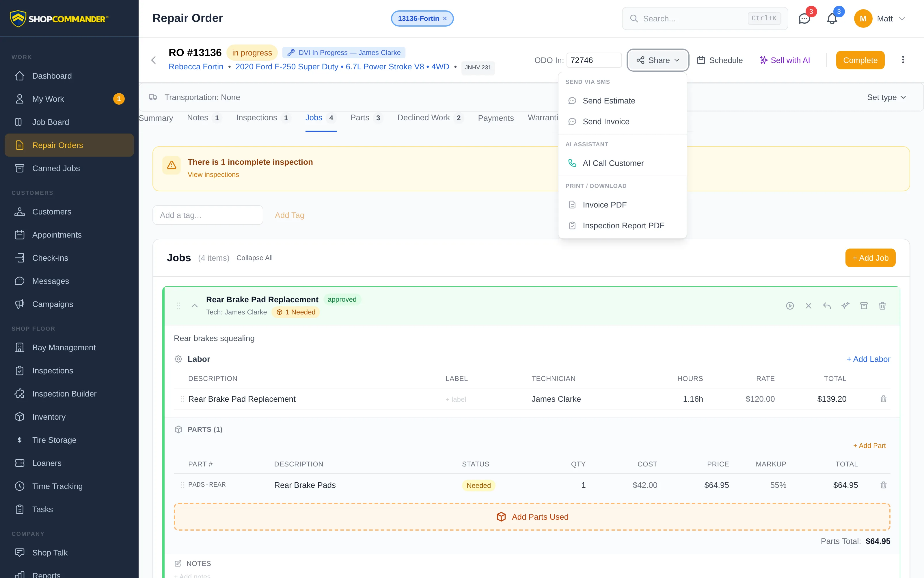The width and height of the screenshot is (924, 578).
Task: Open Inspection Builder page
Action: 69,394
